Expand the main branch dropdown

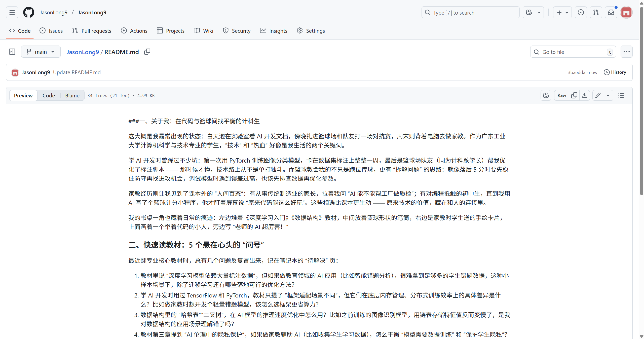pos(41,52)
